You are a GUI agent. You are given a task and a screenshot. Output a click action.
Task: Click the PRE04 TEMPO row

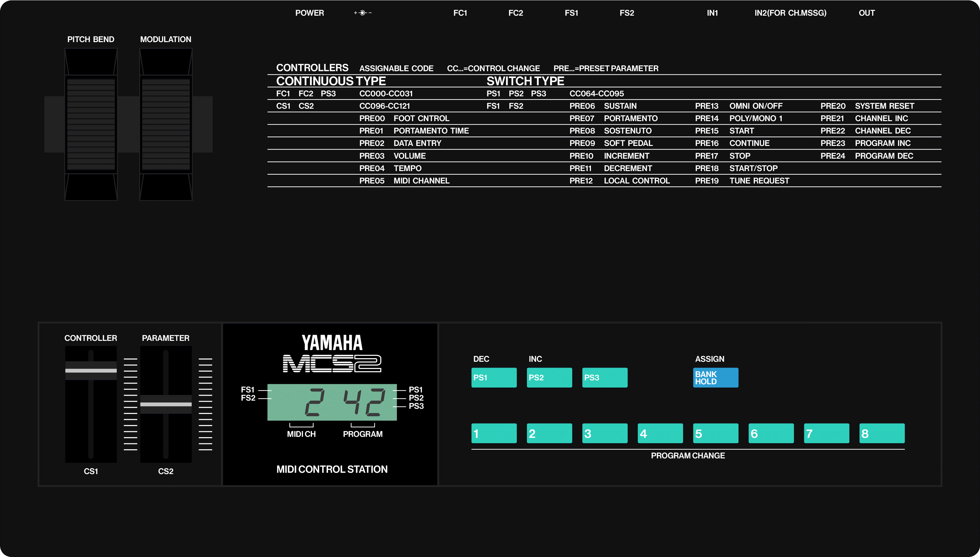pyautogui.click(x=390, y=168)
